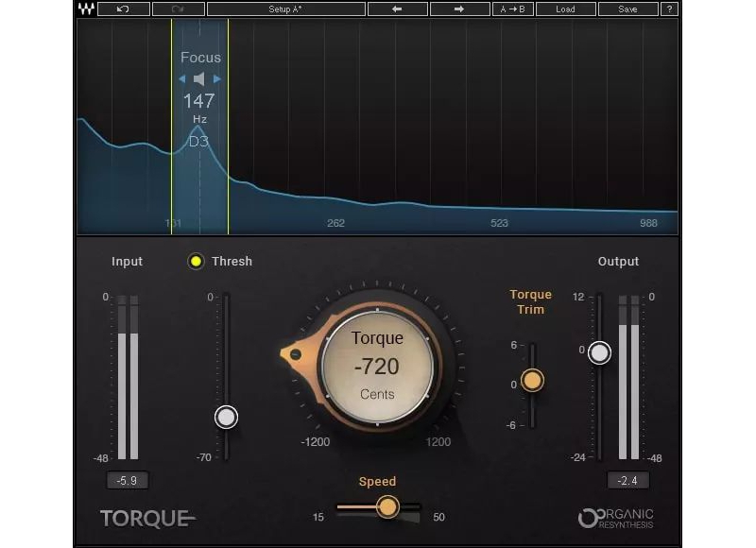Image resolution: width=756 pixels, height=548 pixels.
Task: Click the Speed label
Action: click(377, 482)
